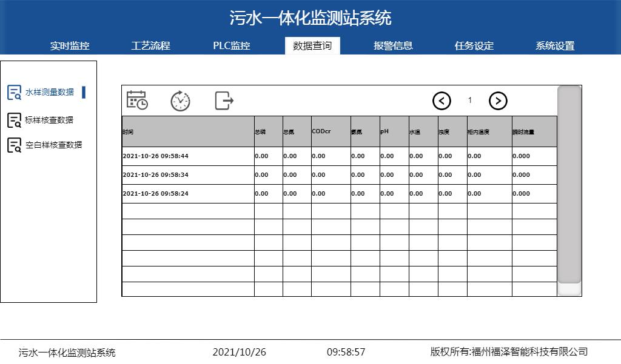Click the table's vertical scrollbar
Image resolution: width=621 pixels, height=364 pixels.
pyautogui.click(x=569, y=184)
